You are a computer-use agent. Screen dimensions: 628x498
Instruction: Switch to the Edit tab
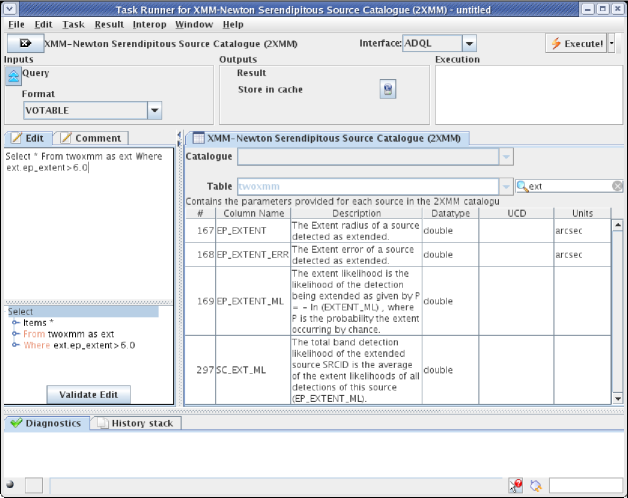[x=28, y=138]
